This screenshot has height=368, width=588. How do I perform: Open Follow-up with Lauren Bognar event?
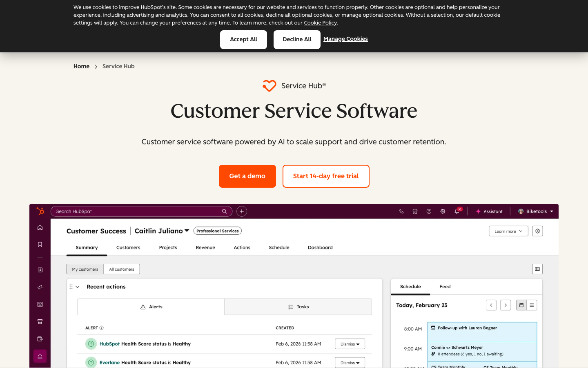click(x=482, y=332)
